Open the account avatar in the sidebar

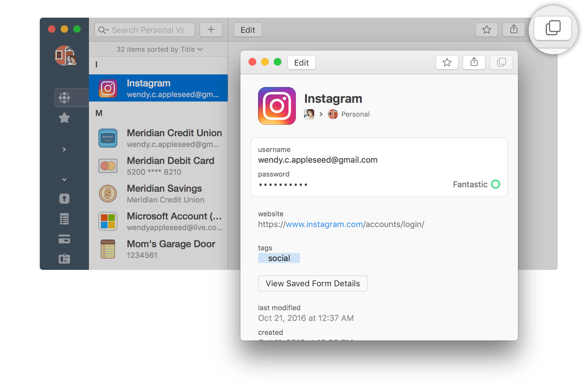click(66, 55)
